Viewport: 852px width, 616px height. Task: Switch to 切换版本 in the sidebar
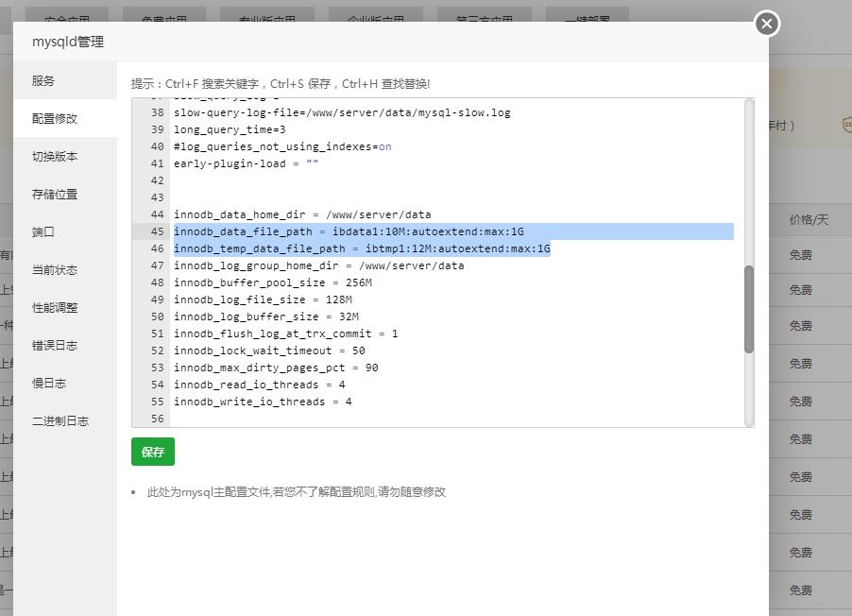55,157
